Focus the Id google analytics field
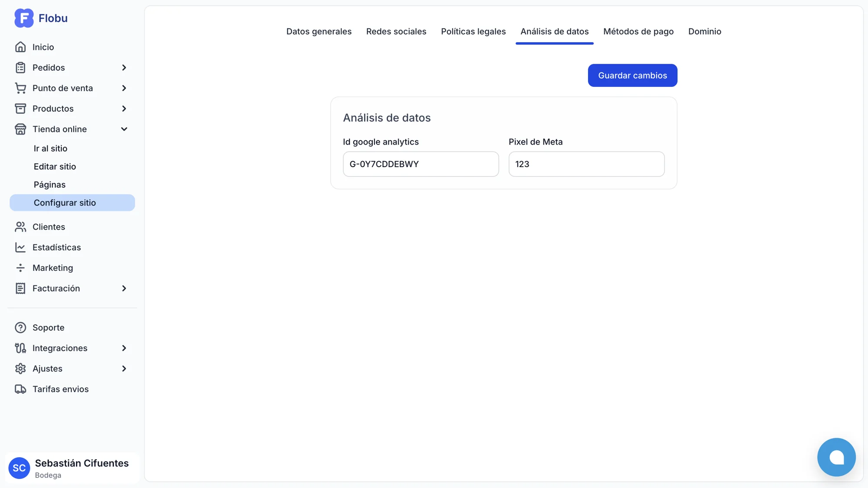The image size is (868, 488). pyautogui.click(x=421, y=164)
